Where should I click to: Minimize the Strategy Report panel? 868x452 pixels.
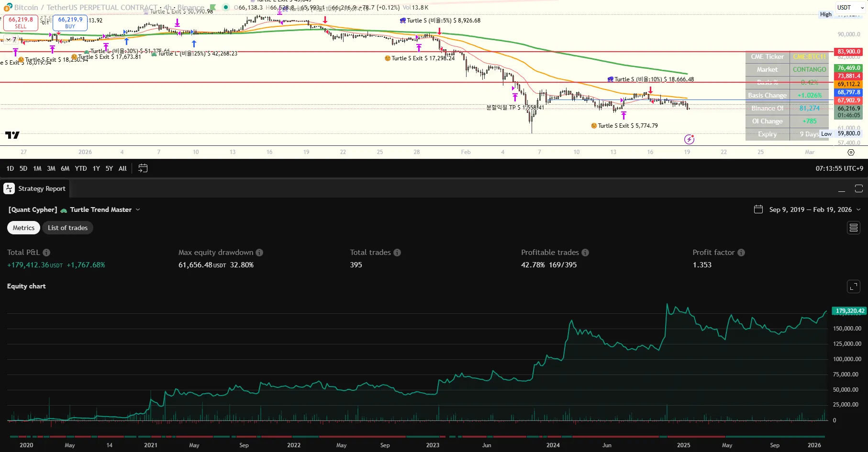pos(842,189)
